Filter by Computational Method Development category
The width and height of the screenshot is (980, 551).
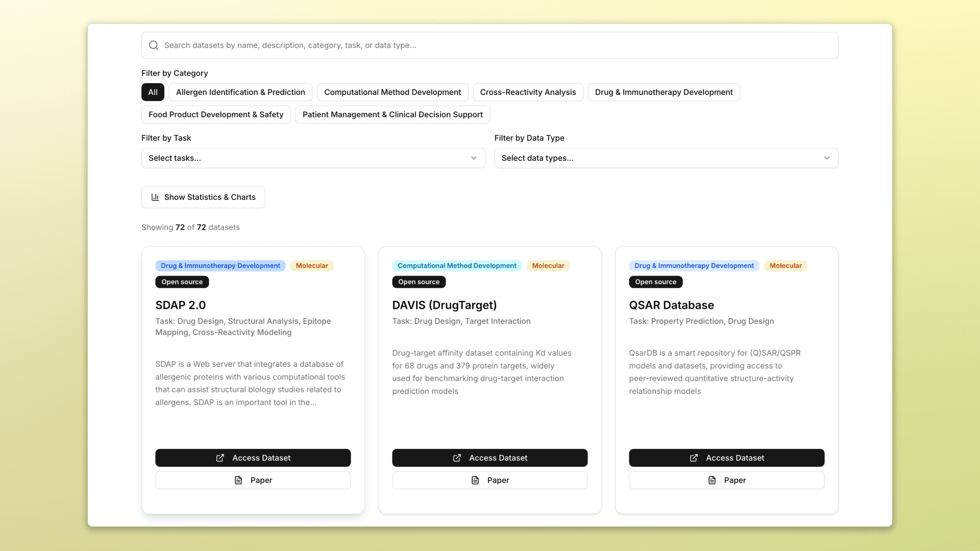(x=393, y=92)
